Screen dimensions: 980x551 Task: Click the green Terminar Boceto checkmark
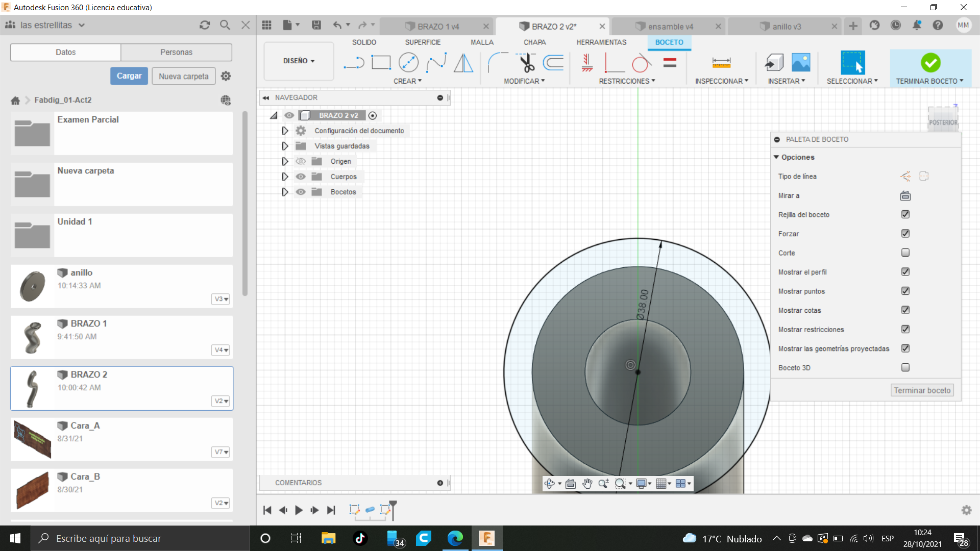point(930,63)
